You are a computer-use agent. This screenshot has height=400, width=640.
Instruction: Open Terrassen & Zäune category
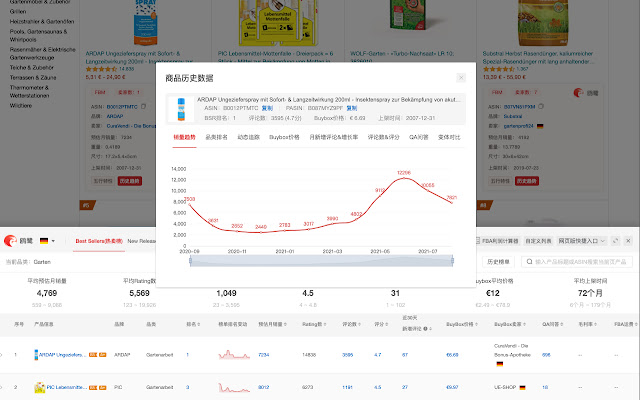click(33, 77)
